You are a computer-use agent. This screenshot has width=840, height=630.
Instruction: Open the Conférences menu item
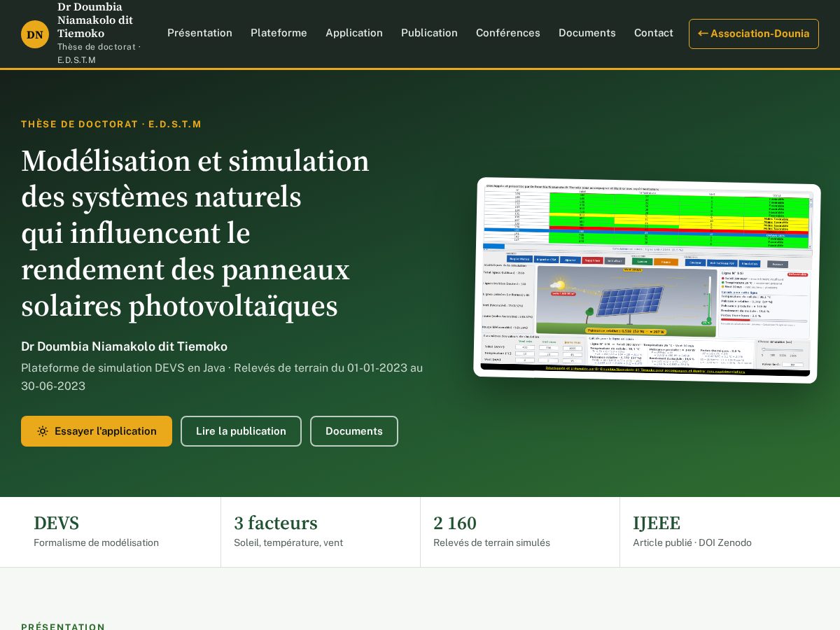tap(508, 33)
